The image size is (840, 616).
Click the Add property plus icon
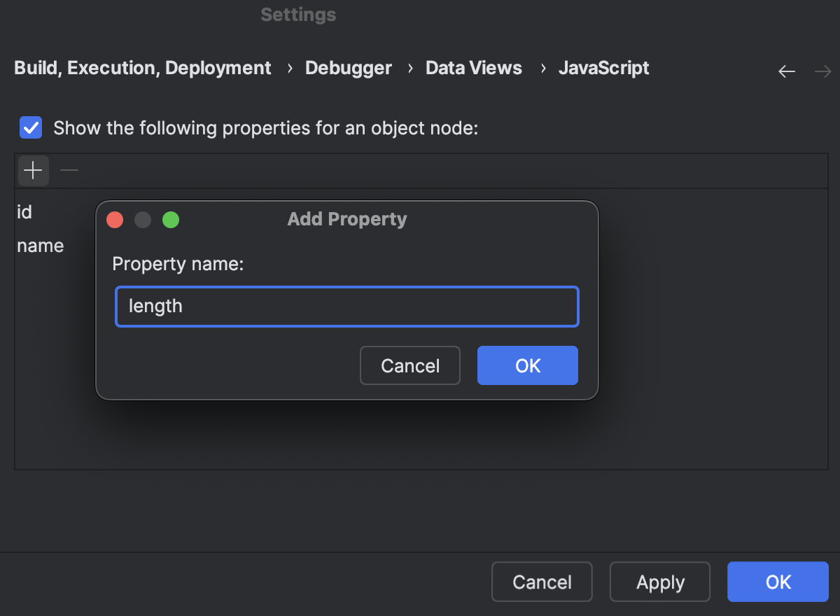click(x=33, y=170)
